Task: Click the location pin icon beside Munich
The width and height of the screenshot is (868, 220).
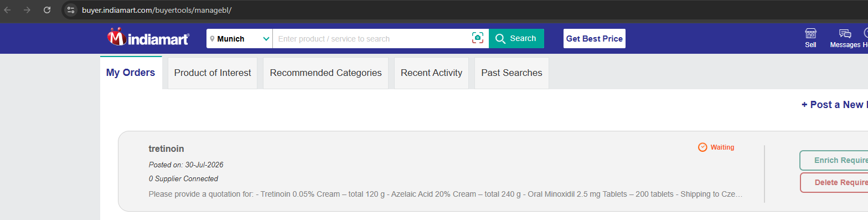Action: (x=212, y=39)
